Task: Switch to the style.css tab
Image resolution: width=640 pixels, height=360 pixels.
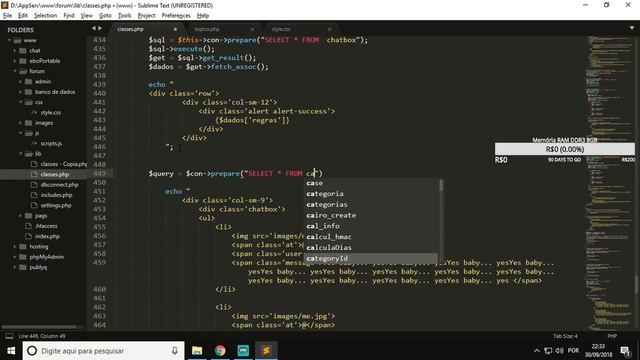Action: point(281,29)
